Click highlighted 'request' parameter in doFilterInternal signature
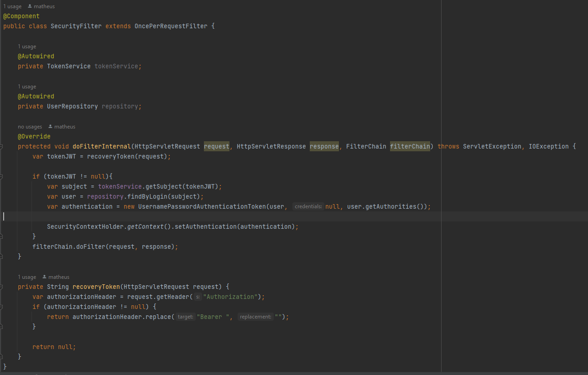Image resolution: width=588 pixels, height=375 pixels. click(x=217, y=147)
